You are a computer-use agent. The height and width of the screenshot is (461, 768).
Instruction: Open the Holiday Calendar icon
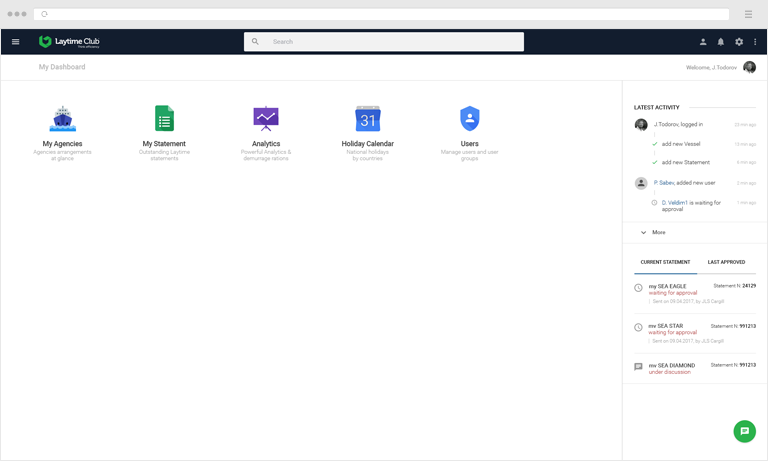(x=368, y=119)
